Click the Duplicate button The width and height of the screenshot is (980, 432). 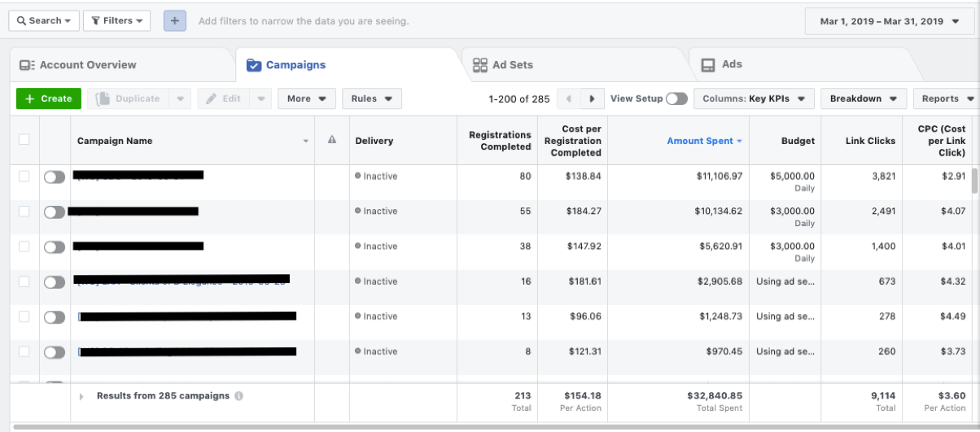tap(128, 98)
